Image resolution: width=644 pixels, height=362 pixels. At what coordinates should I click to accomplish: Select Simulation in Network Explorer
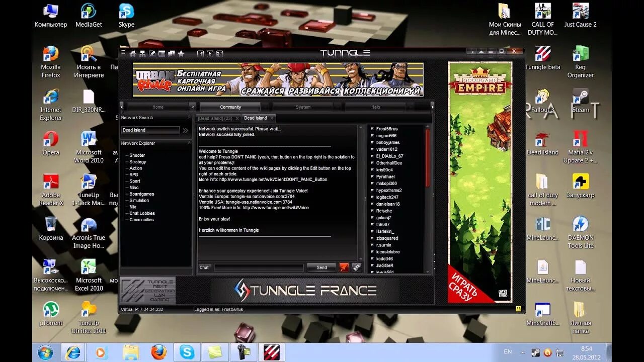click(139, 200)
